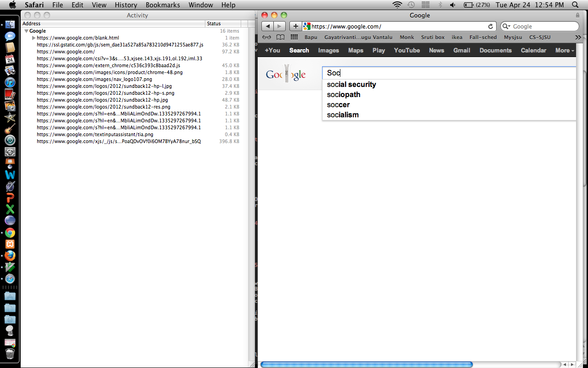Open the Trash in the Dock
The height and width of the screenshot is (368, 588).
point(10,354)
